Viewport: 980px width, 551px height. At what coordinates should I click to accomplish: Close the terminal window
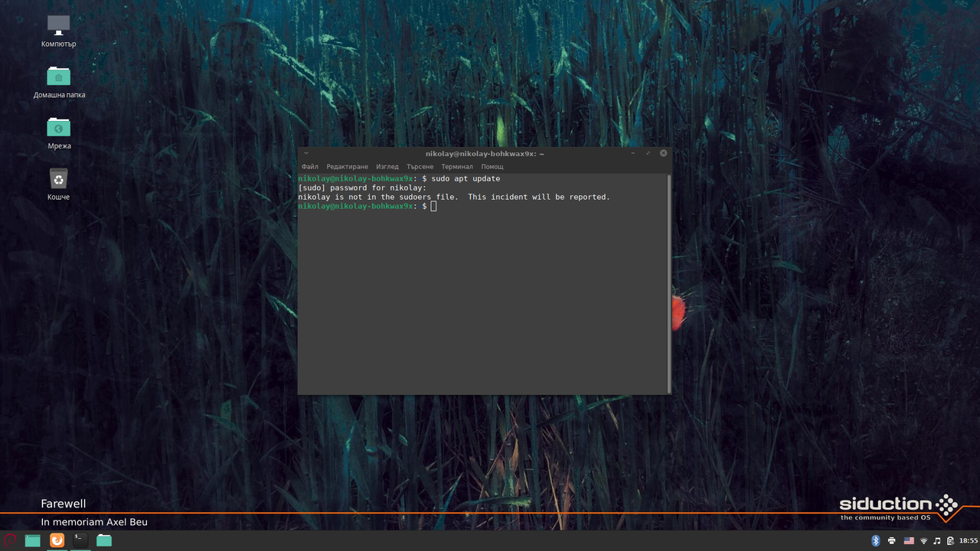pyautogui.click(x=664, y=153)
